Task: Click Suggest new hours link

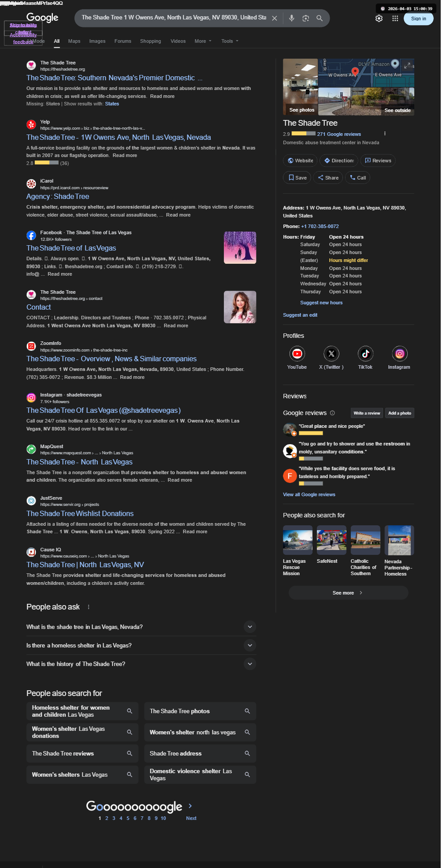Action: point(321,303)
